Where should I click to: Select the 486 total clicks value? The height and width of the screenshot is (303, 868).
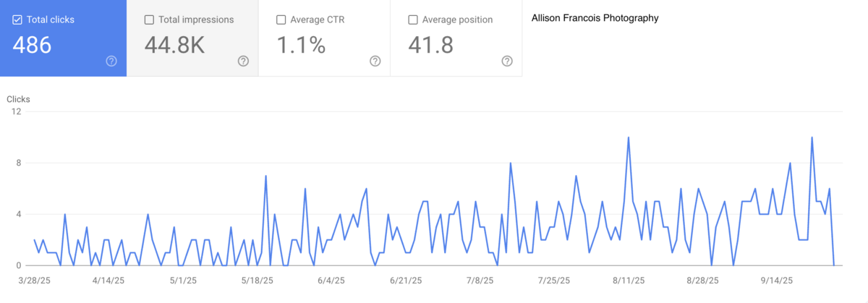coord(33,45)
